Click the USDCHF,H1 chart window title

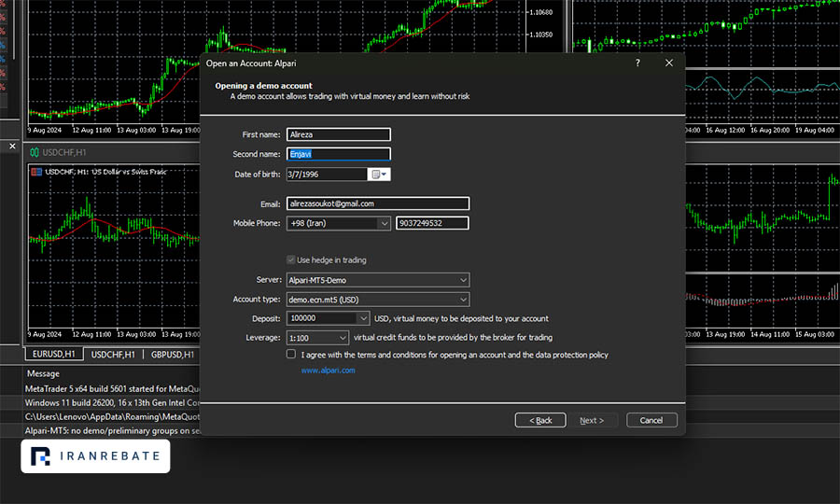point(64,153)
